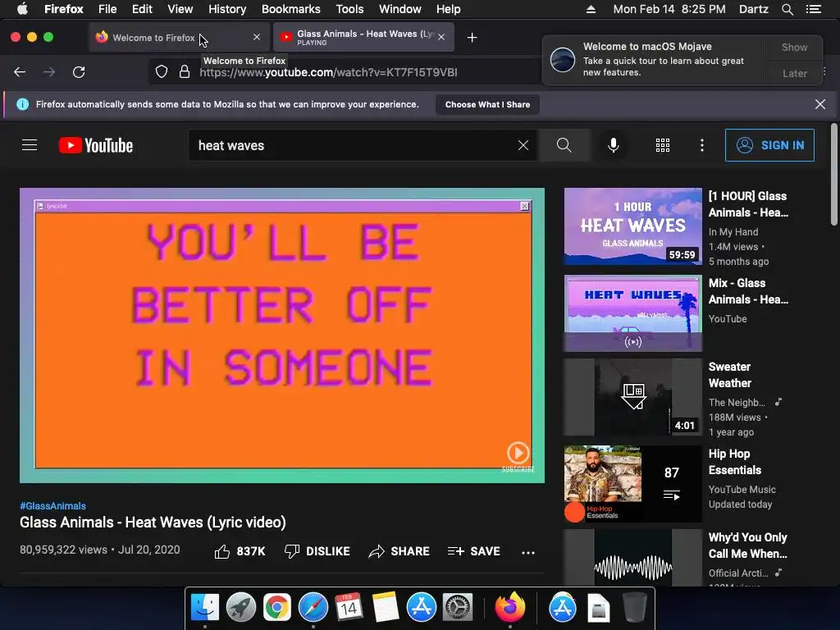Open the Window menu
Screen dimensions: 840x630
[399, 9]
